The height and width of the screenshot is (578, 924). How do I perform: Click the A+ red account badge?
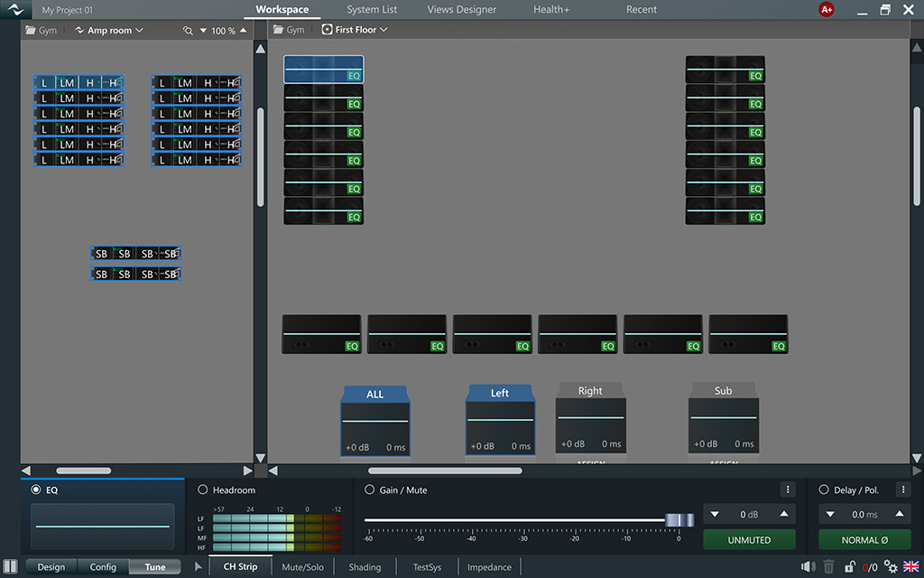click(x=826, y=10)
